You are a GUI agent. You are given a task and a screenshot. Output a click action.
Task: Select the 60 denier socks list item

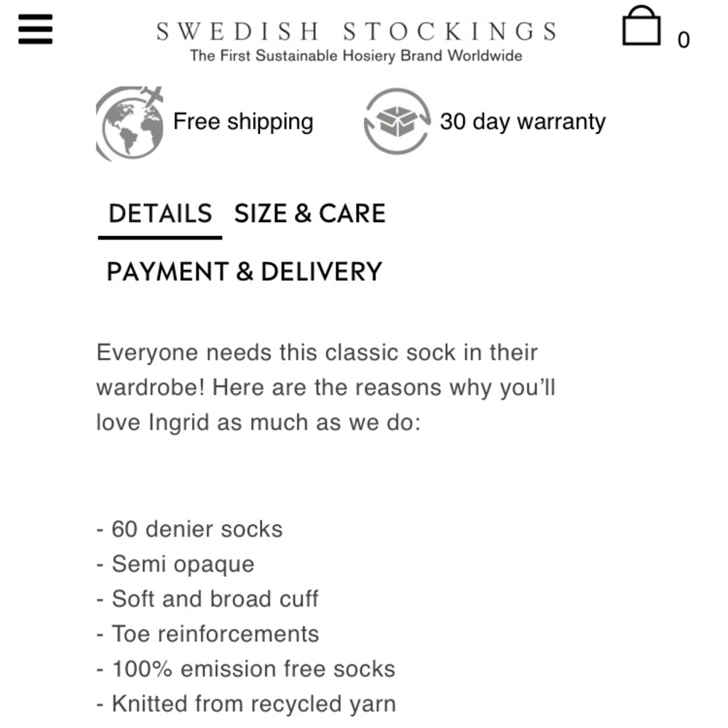tap(190, 529)
